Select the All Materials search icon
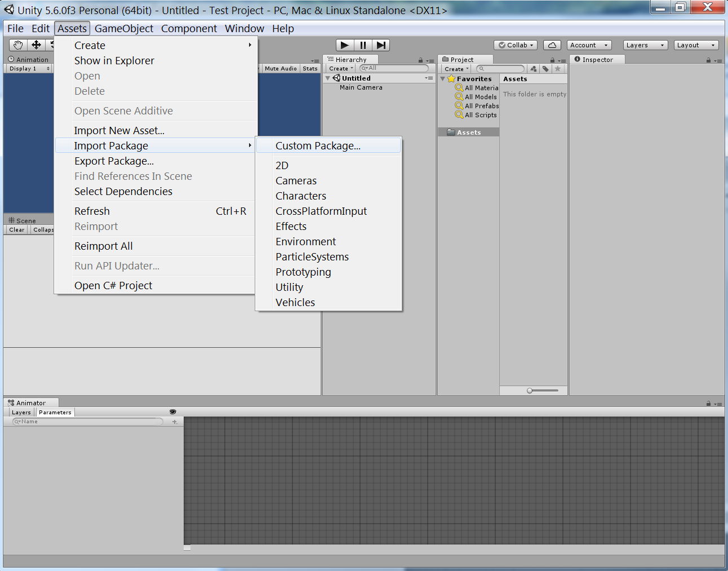The image size is (728, 571). [459, 88]
